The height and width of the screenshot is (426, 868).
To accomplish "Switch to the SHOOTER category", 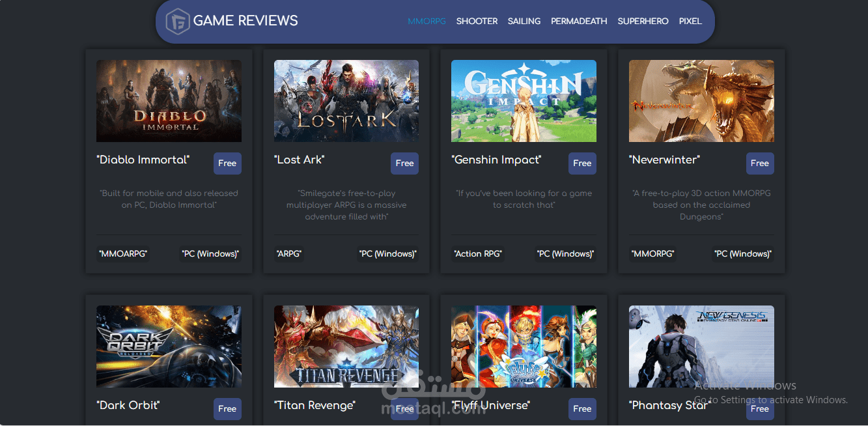I will (x=477, y=21).
